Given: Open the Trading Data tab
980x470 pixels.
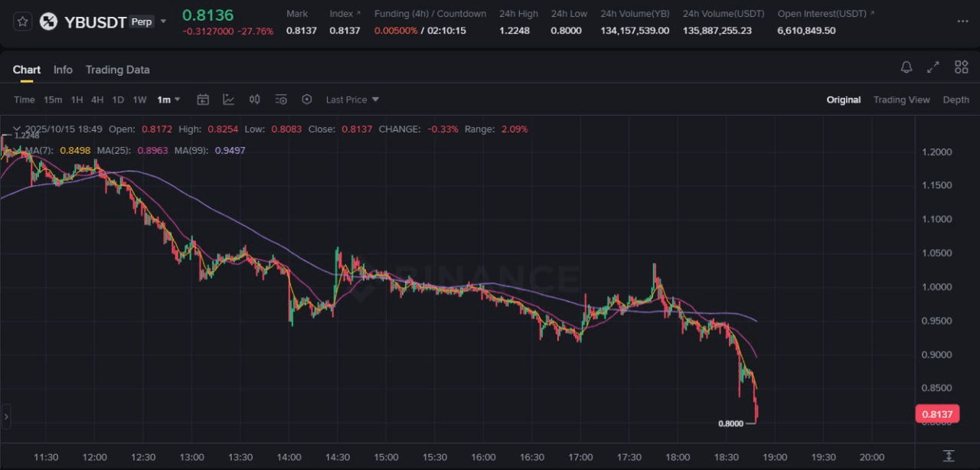Looking at the screenshot, I should point(117,70).
